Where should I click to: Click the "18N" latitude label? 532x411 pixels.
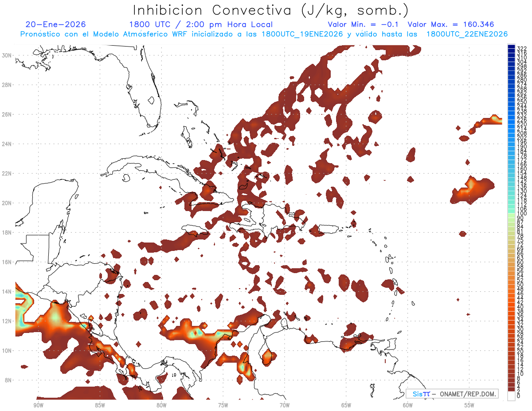(x=8, y=232)
